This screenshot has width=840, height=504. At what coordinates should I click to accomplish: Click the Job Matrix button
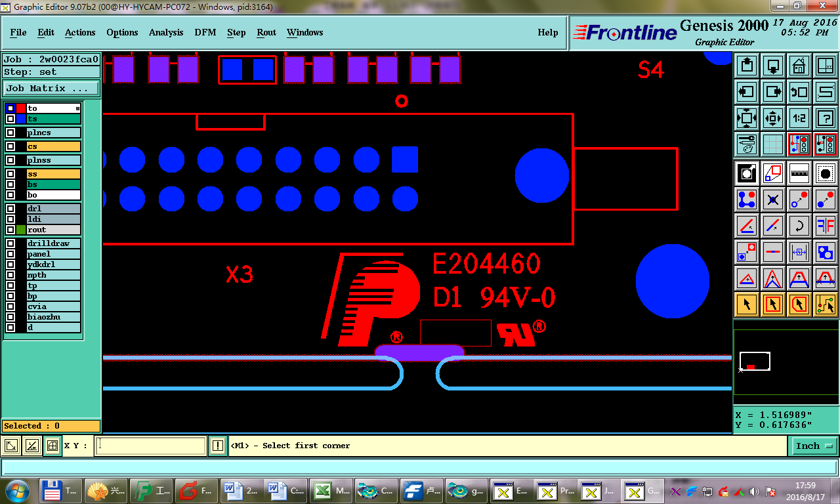point(51,88)
